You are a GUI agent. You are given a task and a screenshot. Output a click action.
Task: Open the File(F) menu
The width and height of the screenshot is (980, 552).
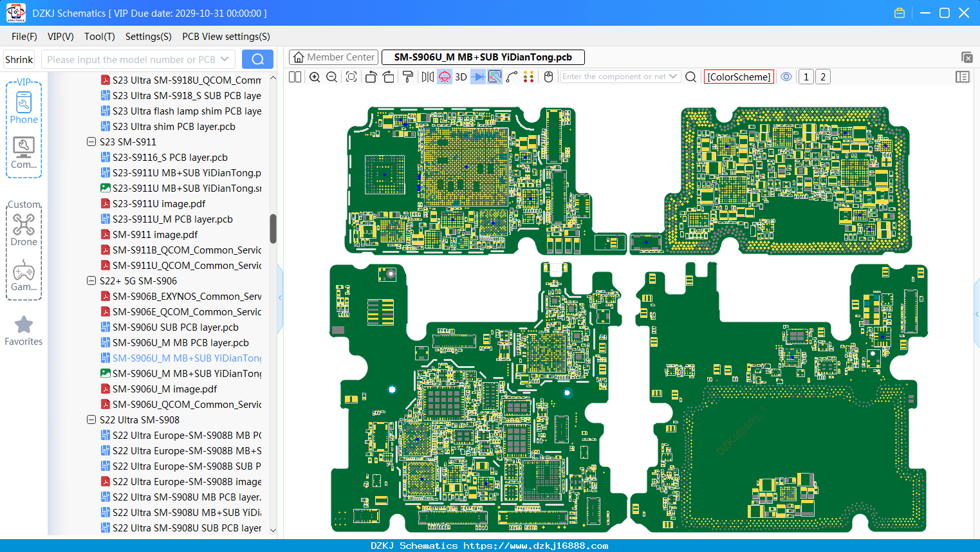click(24, 37)
